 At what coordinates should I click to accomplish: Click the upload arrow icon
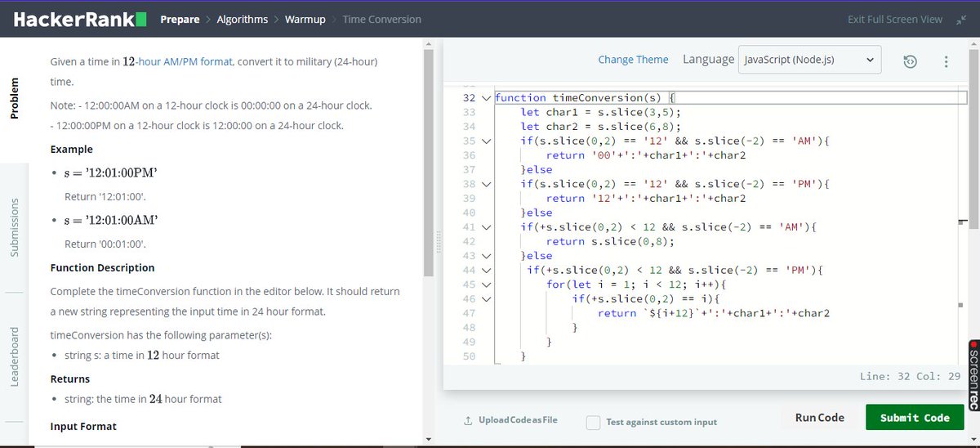point(468,420)
